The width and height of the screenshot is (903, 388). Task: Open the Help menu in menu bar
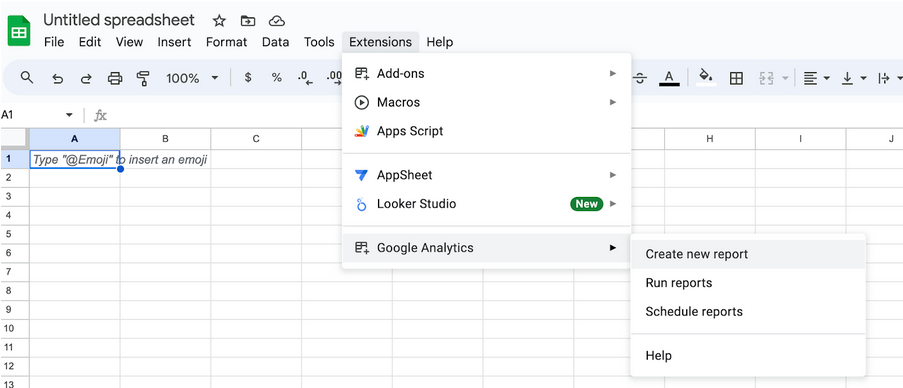tap(440, 42)
